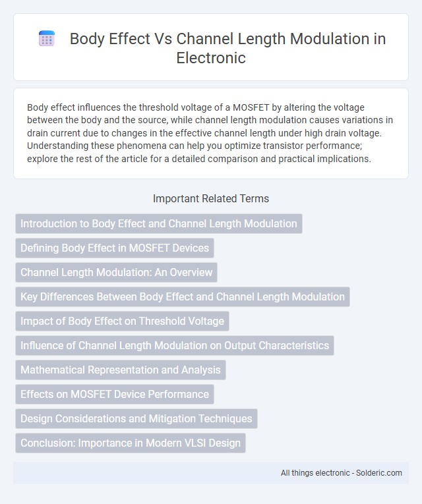422x504 pixels.
Task: Select Defining Body Effect in MOSFET Devices
Action: (115, 248)
